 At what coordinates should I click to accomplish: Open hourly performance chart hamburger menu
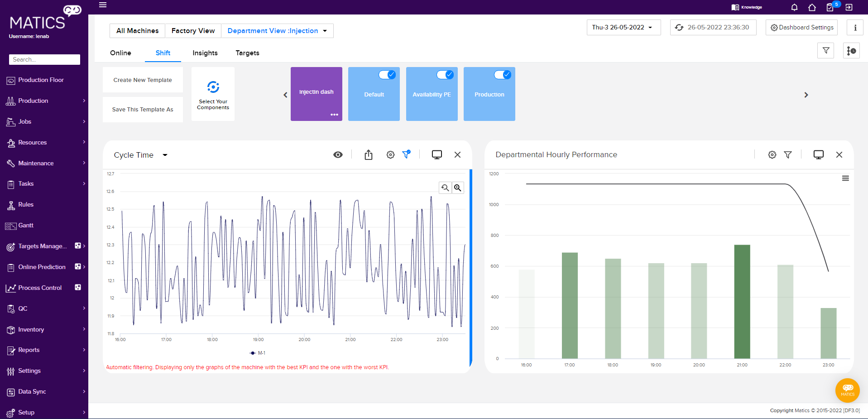point(845,178)
